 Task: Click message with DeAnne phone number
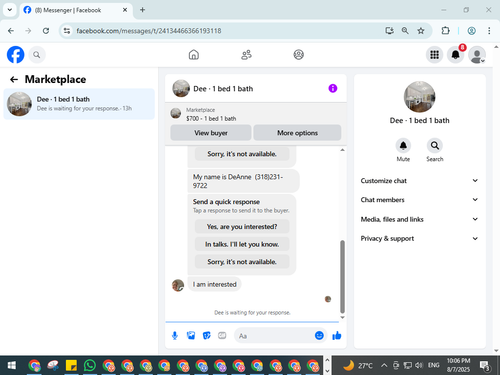coord(243,181)
